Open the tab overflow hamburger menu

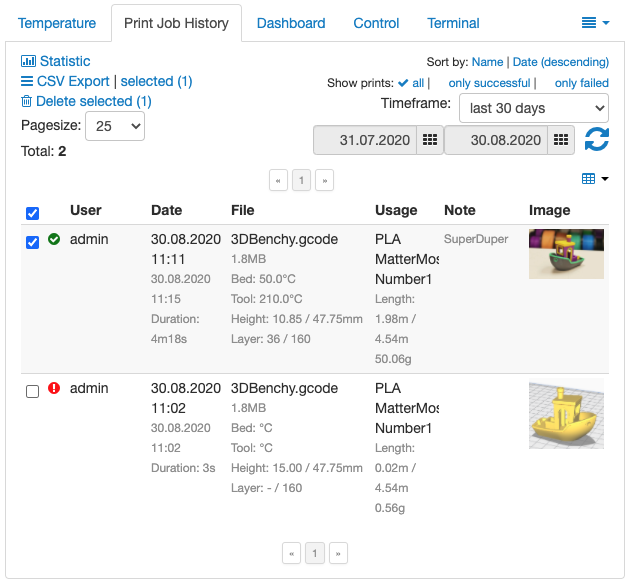595,23
